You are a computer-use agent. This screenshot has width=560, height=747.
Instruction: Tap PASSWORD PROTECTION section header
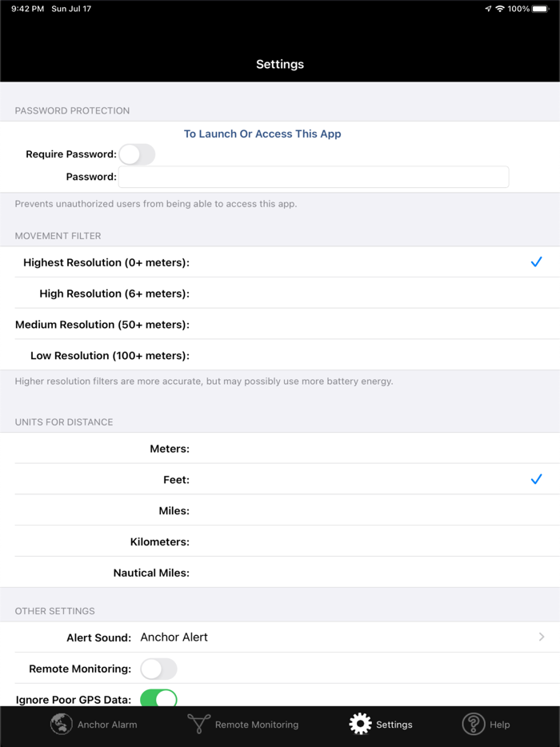coord(72,110)
